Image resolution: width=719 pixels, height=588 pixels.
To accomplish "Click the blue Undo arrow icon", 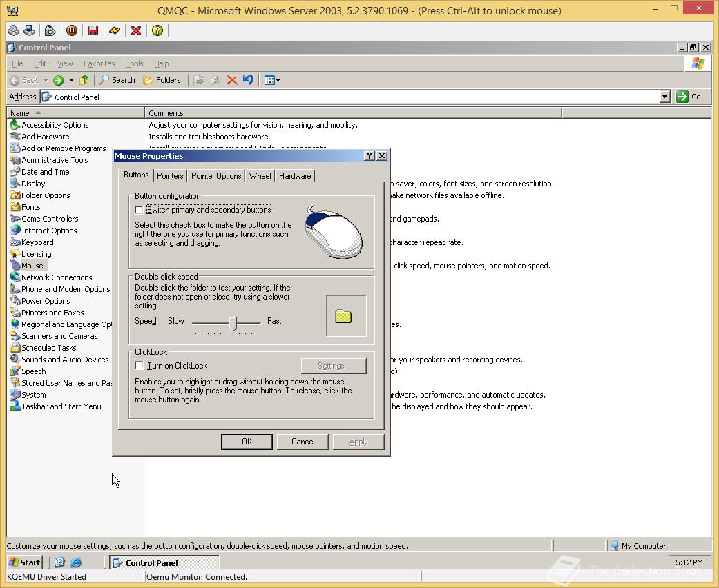I will (248, 80).
